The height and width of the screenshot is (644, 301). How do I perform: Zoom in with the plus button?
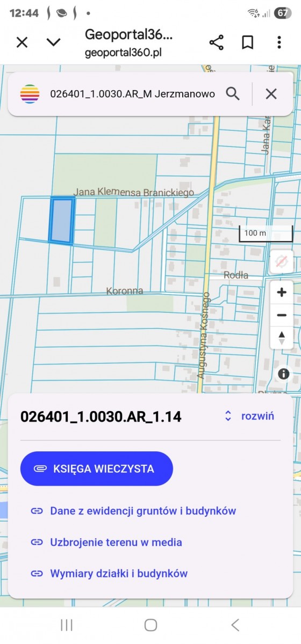pyautogui.click(x=281, y=292)
